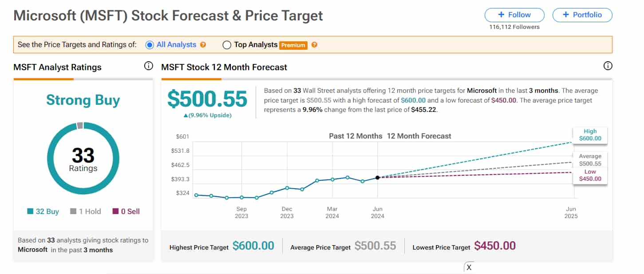Click the Portfolio button

click(x=582, y=15)
